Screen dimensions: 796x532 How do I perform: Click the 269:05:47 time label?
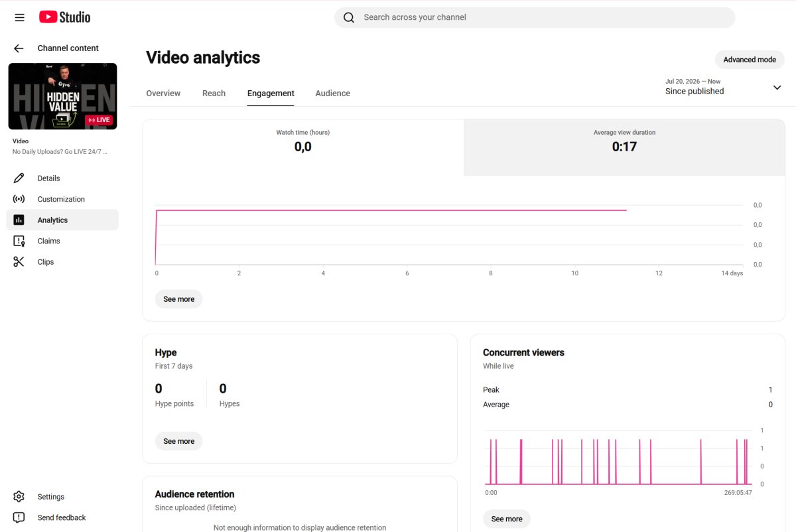coord(738,494)
